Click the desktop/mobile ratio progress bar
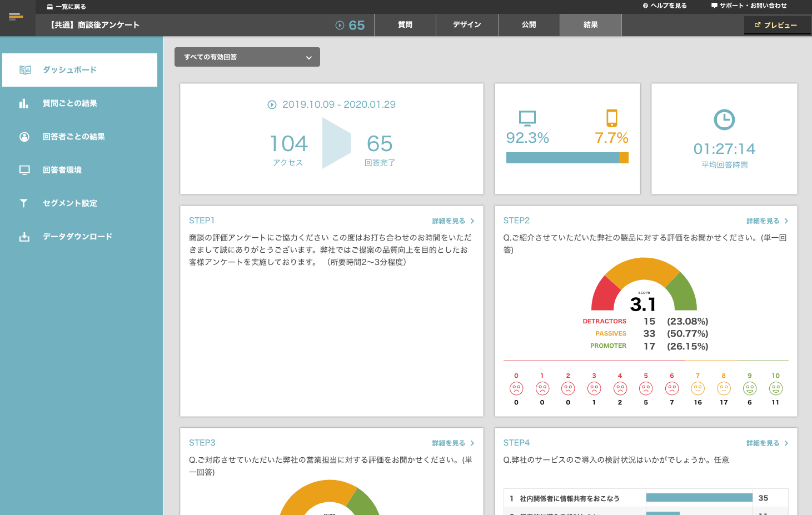This screenshot has height=515, width=812. point(567,158)
